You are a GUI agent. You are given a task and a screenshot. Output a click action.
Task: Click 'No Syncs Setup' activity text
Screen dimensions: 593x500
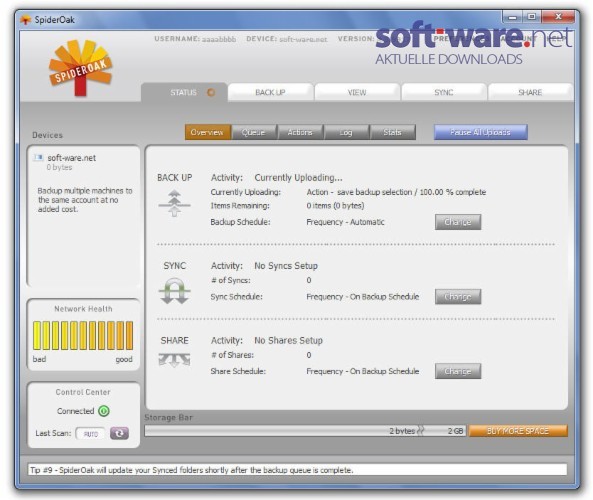pos(286,266)
